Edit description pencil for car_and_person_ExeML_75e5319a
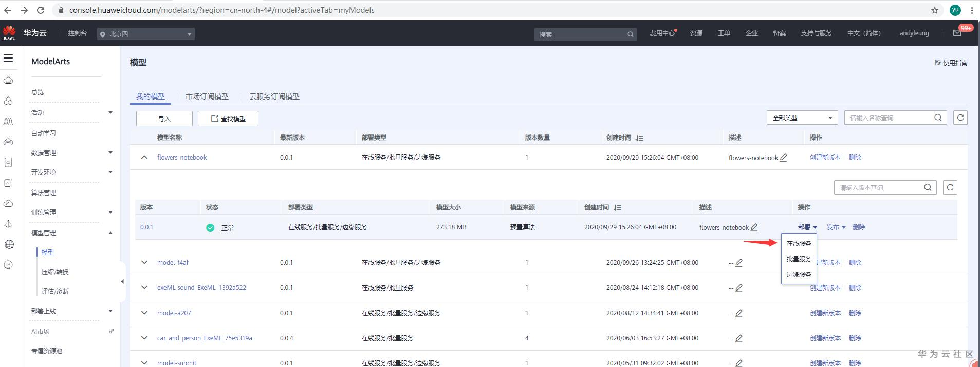This screenshot has width=980, height=367. (739, 338)
